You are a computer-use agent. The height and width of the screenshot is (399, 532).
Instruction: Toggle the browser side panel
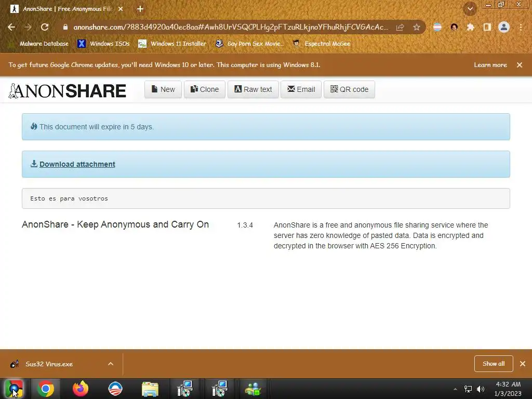[x=487, y=27]
